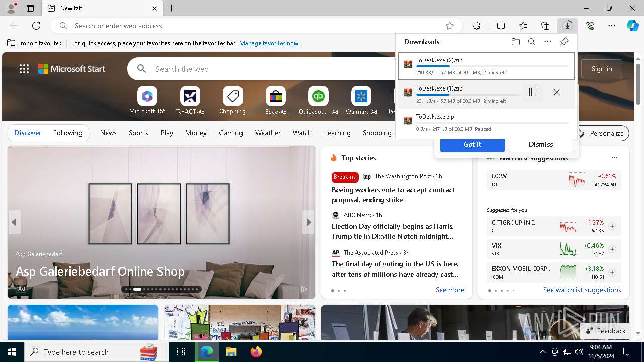
Task: Open Gaming category
Action: [231, 133]
